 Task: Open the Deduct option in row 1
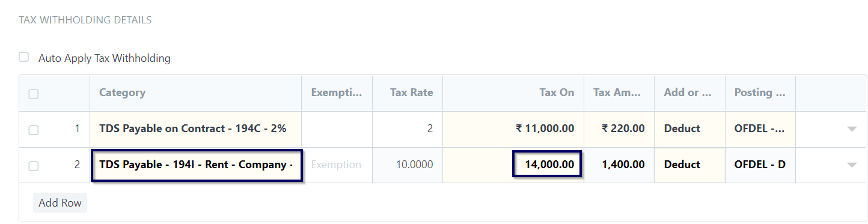(x=689, y=129)
